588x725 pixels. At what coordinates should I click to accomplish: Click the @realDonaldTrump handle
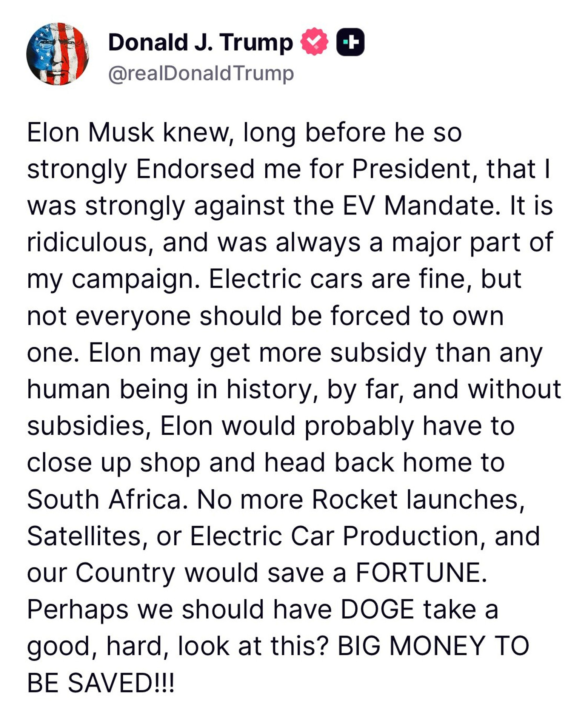click(201, 73)
